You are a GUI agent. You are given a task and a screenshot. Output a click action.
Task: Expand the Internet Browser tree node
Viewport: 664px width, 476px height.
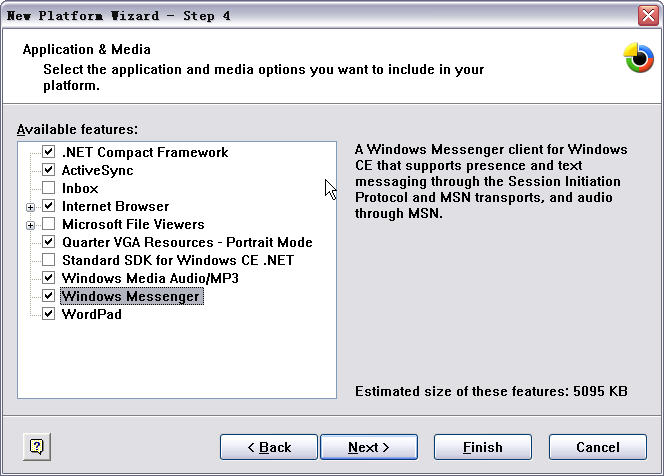click(x=30, y=207)
